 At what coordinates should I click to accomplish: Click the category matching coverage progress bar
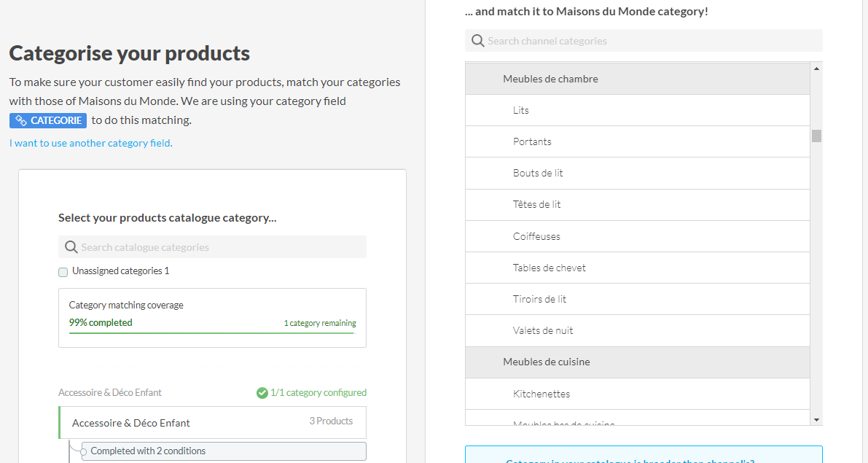tap(211, 333)
